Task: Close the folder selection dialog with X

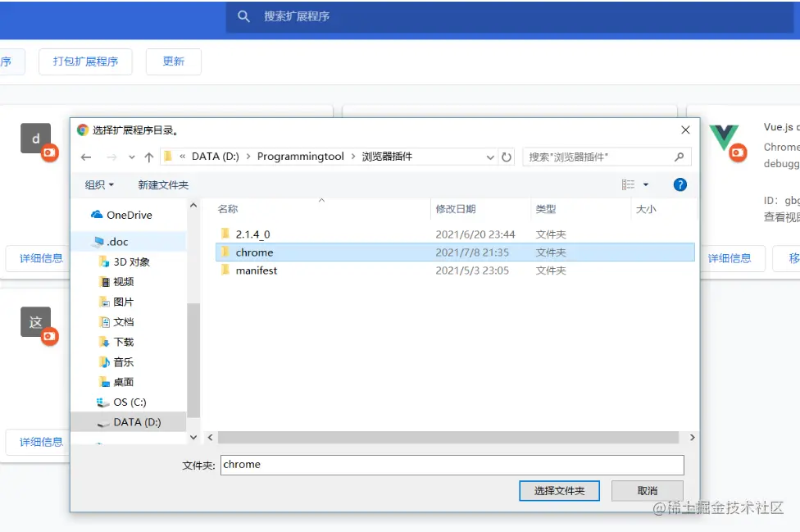Action: [x=685, y=130]
